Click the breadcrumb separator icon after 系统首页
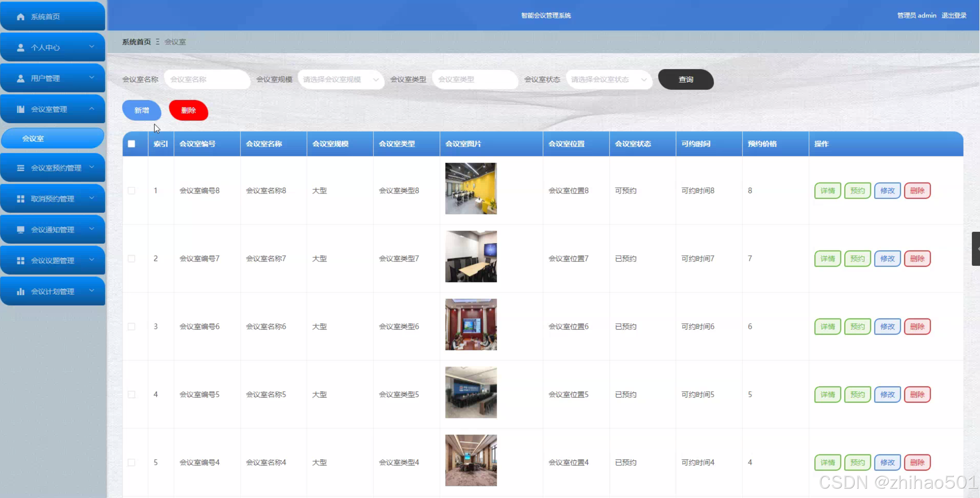980x498 pixels. pos(158,42)
